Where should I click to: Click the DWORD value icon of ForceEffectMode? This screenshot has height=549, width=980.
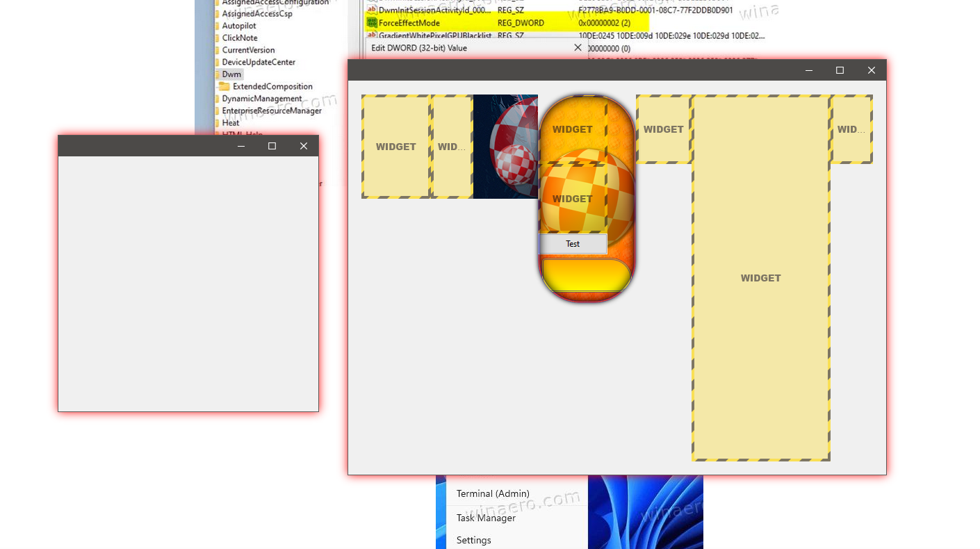(372, 23)
